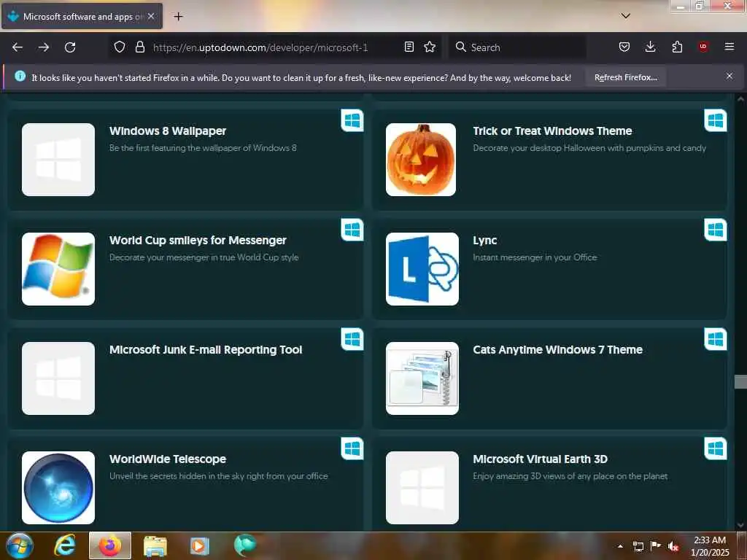Click the Junk E-mail Reporting Tool placeholder thumbnail
The height and width of the screenshot is (560, 747).
58,378
